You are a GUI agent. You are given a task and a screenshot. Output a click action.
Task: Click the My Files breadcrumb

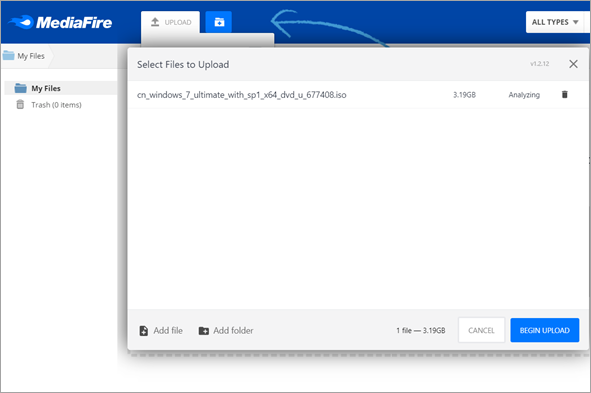coord(24,56)
